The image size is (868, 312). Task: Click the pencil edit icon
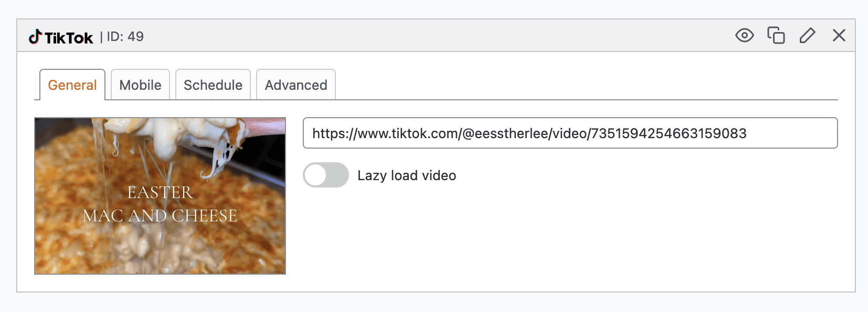point(807,36)
